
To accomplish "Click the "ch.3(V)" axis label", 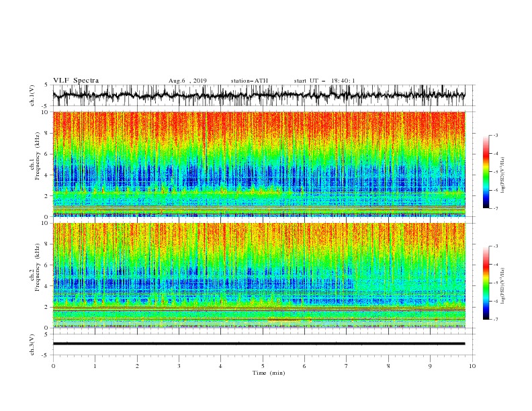I will pos(32,345).
